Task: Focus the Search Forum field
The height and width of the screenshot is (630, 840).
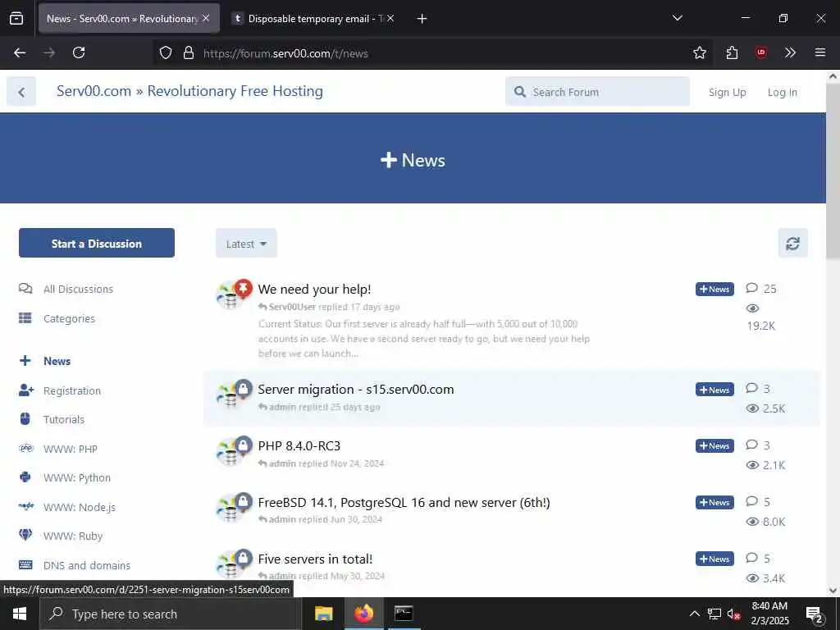Action: [x=597, y=92]
